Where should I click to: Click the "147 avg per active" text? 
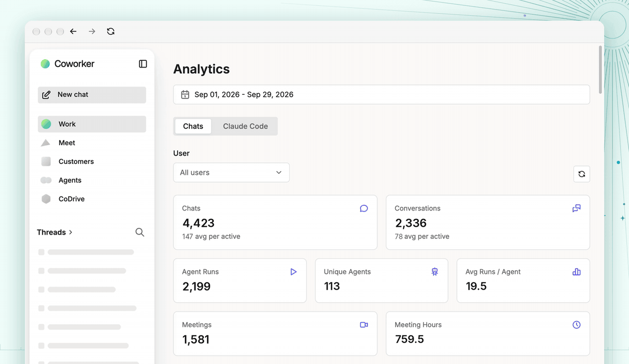coord(211,236)
